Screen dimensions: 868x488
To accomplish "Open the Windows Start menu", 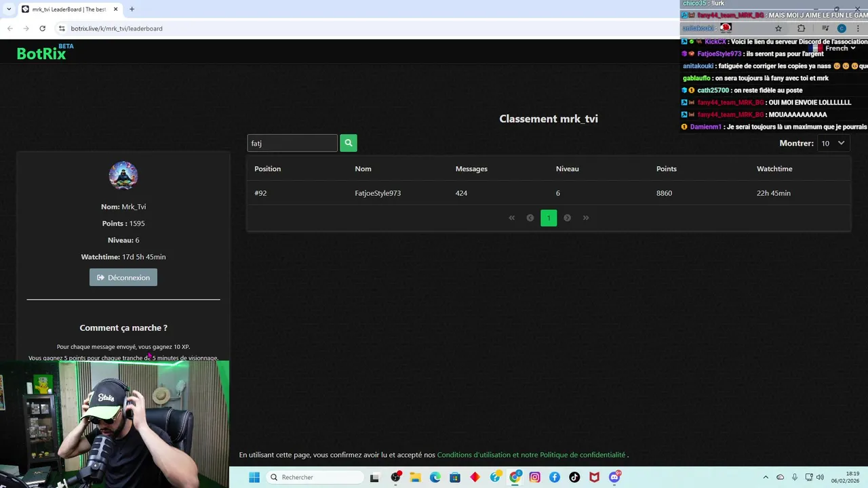I will tap(254, 477).
